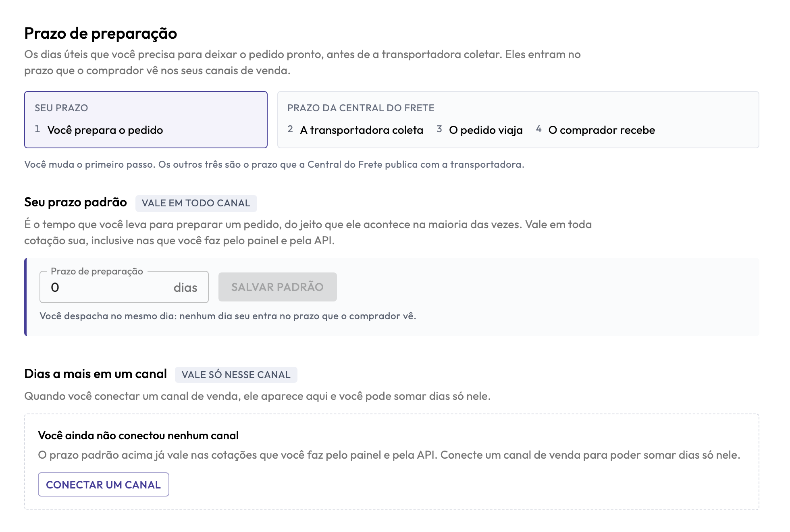790x532 pixels.
Task: Click the PRAZO DA CENTRAL DO FRETE card
Action: 518,120
